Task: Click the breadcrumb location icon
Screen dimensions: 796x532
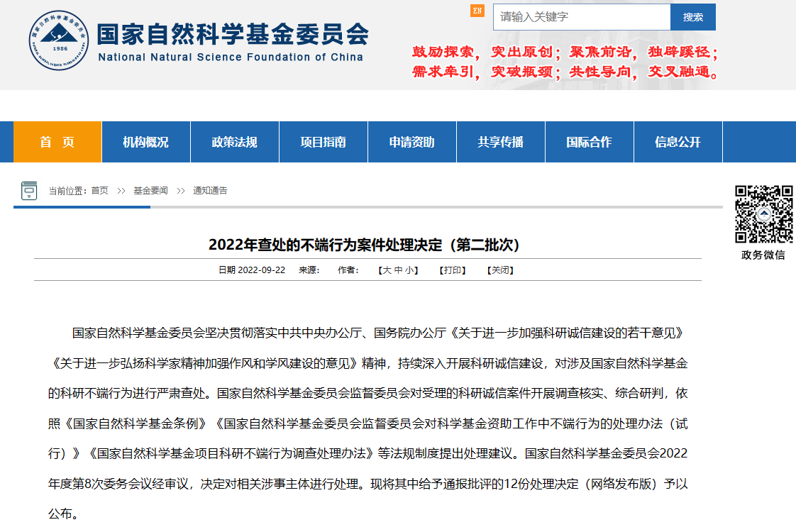Action: coord(29,190)
